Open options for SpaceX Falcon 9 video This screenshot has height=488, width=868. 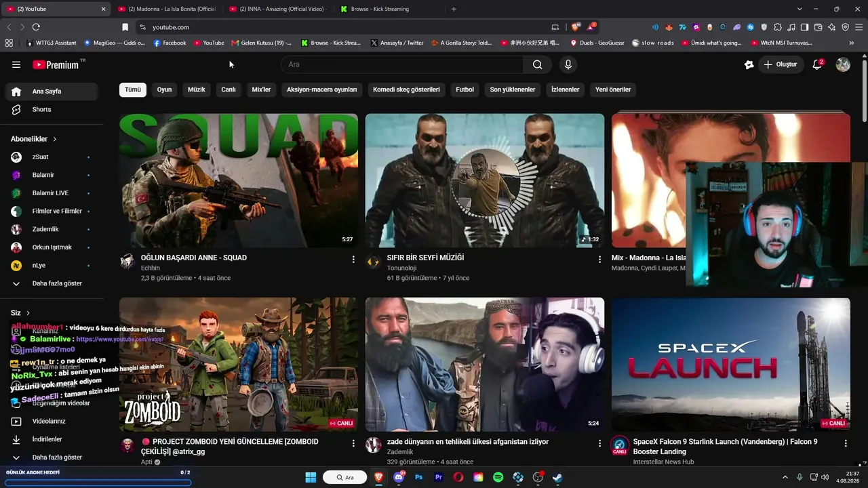846,443
